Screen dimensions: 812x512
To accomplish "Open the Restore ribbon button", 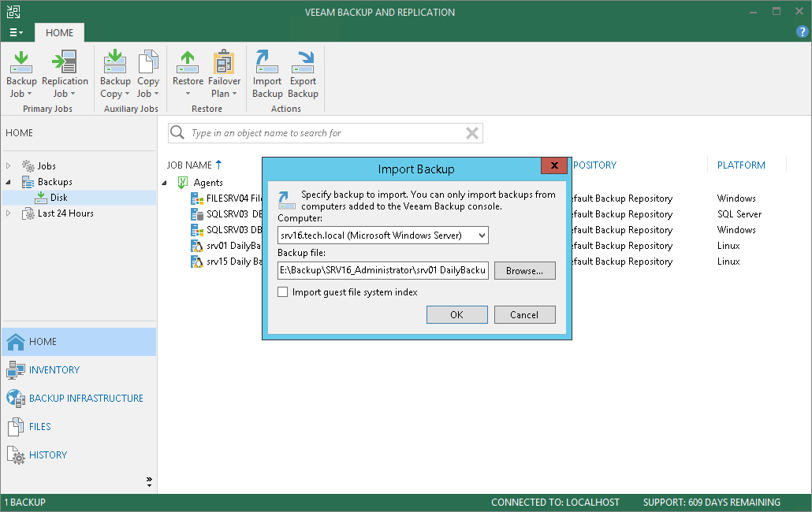I will (x=188, y=75).
